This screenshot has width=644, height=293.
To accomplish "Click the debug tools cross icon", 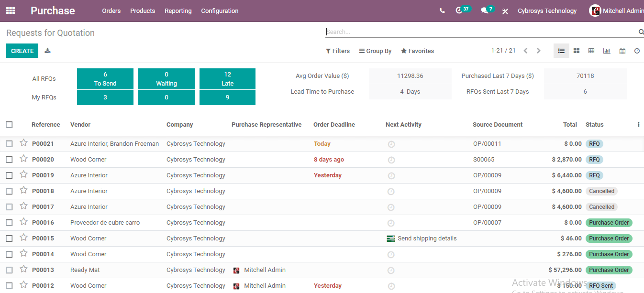I will [505, 11].
